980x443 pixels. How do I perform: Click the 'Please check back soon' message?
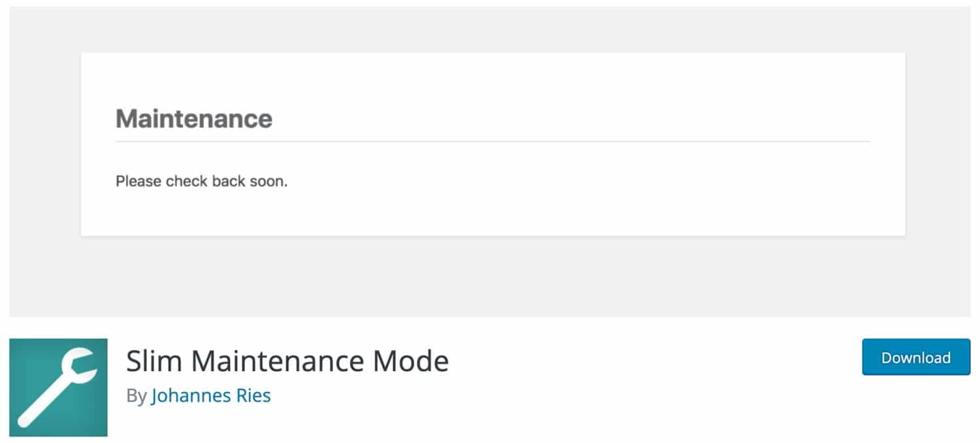[203, 181]
